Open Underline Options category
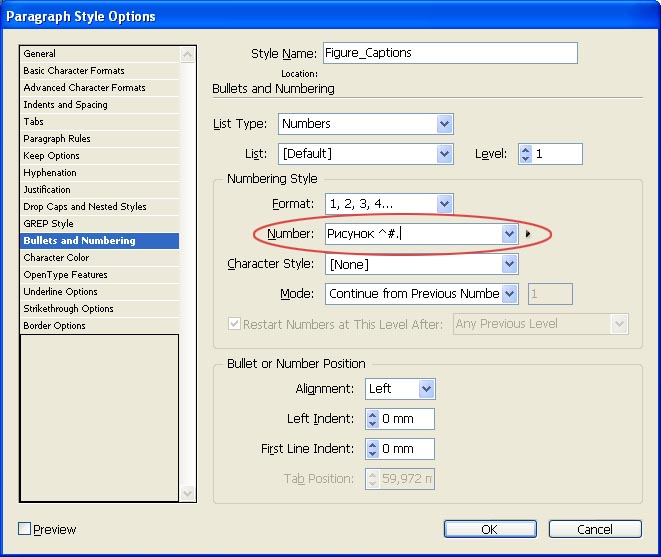 (99, 292)
